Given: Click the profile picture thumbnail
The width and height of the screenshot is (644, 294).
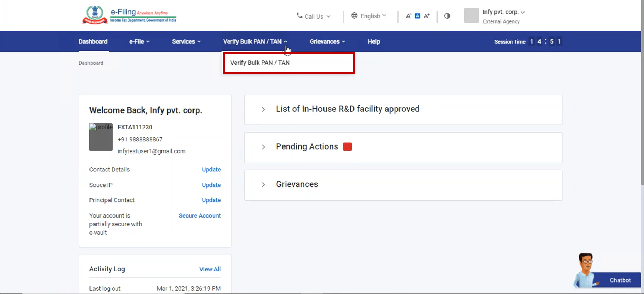Looking at the screenshot, I should click(101, 137).
